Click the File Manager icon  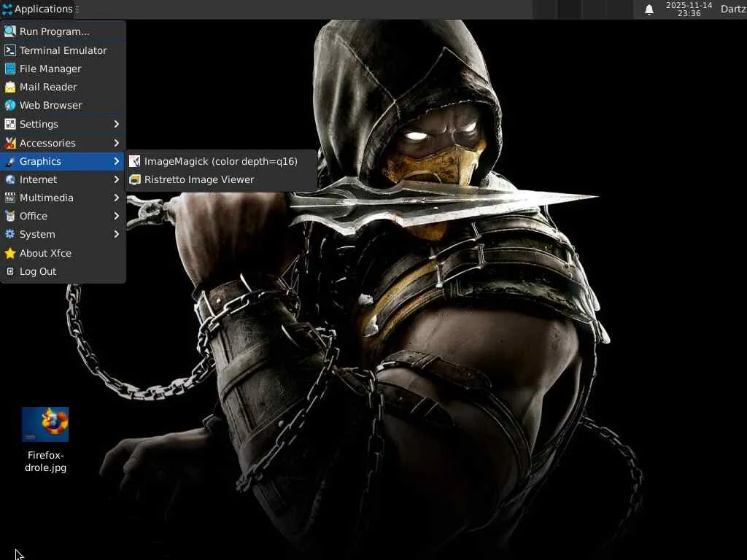click(x=10, y=69)
